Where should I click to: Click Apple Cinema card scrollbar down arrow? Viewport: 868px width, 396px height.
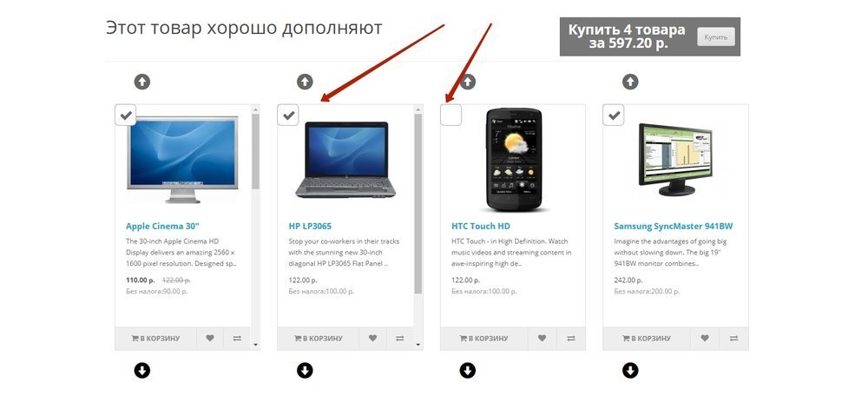[255, 345]
